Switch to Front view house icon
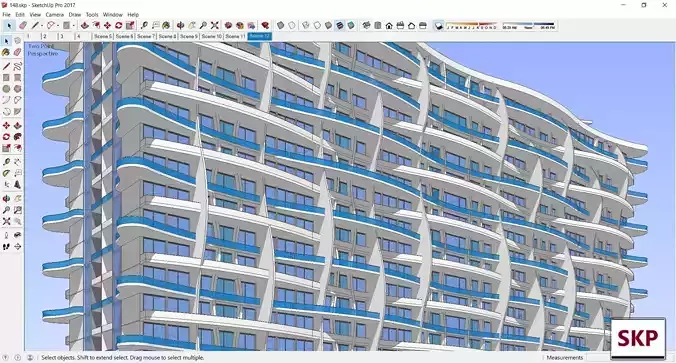This screenshot has height=363, width=676. coord(389,25)
